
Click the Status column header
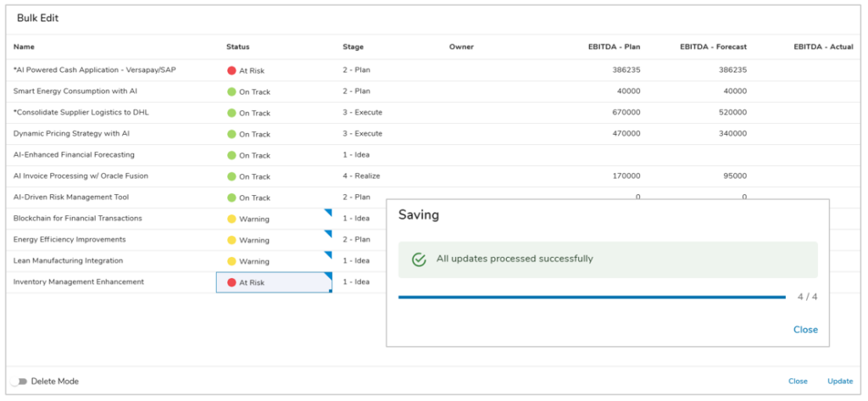(x=238, y=47)
